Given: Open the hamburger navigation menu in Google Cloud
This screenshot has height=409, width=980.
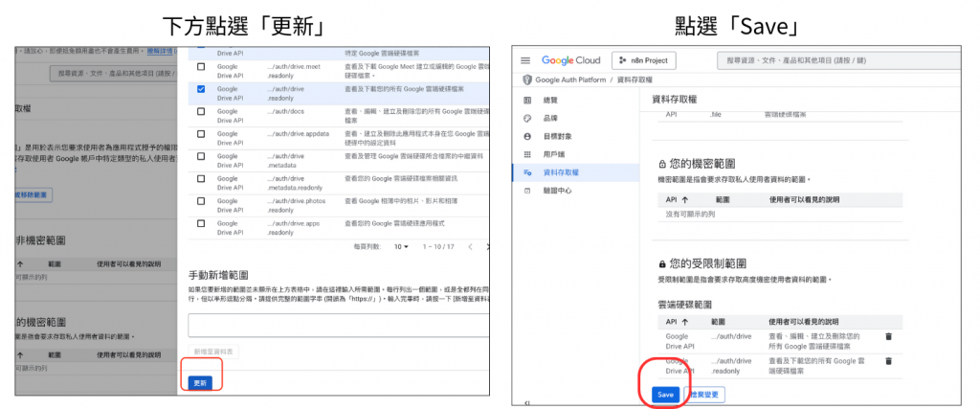Looking at the screenshot, I should 525,60.
